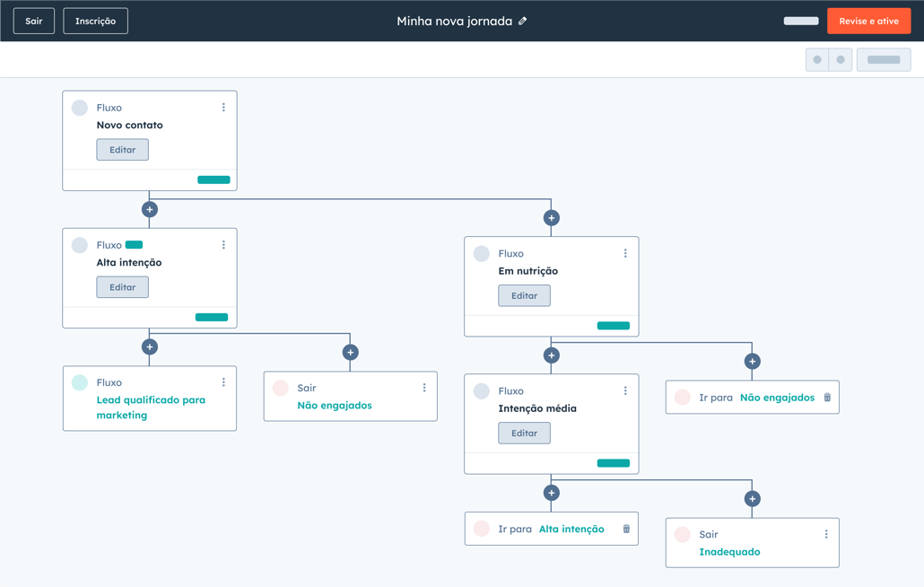Click the Sair button in header
The width and height of the screenshot is (924, 587).
pos(34,21)
